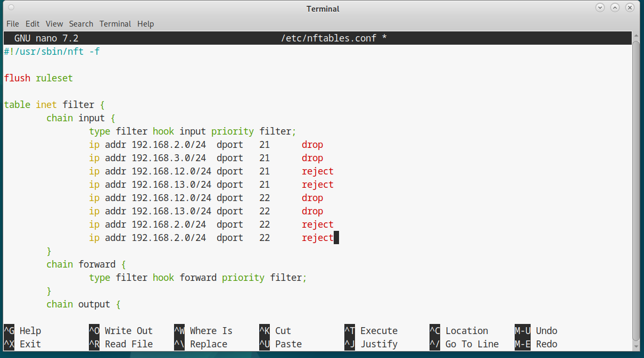Click the terminal's vertical scrollbar
This screenshot has width=644, height=358.
[x=635, y=186]
